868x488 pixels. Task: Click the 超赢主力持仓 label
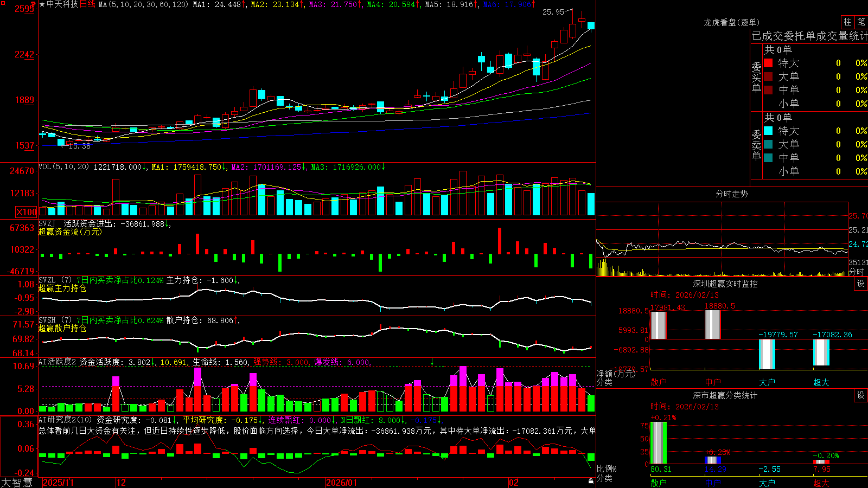tap(62, 288)
